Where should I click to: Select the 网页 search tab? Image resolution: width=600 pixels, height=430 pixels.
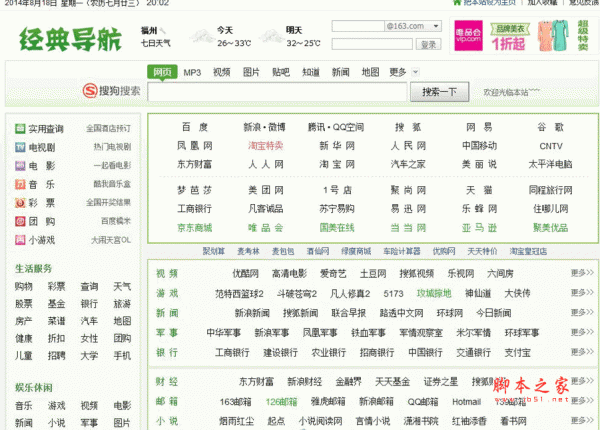162,72
